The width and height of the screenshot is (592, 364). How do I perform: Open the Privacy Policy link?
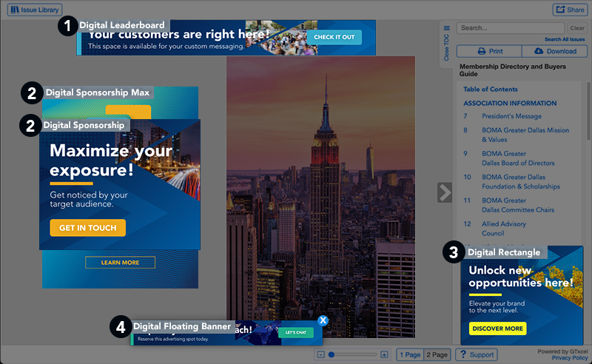point(570,358)
